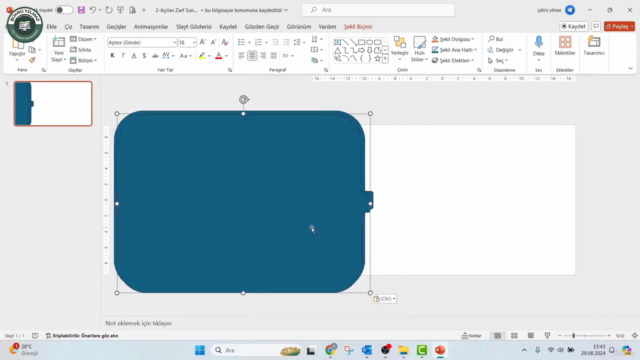
Task: Justify the paragraph text
Action: [273, 56]
